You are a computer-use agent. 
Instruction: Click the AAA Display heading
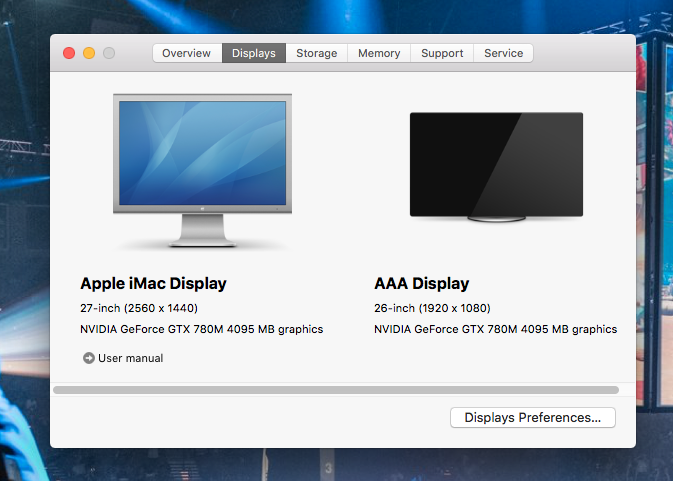421,284
